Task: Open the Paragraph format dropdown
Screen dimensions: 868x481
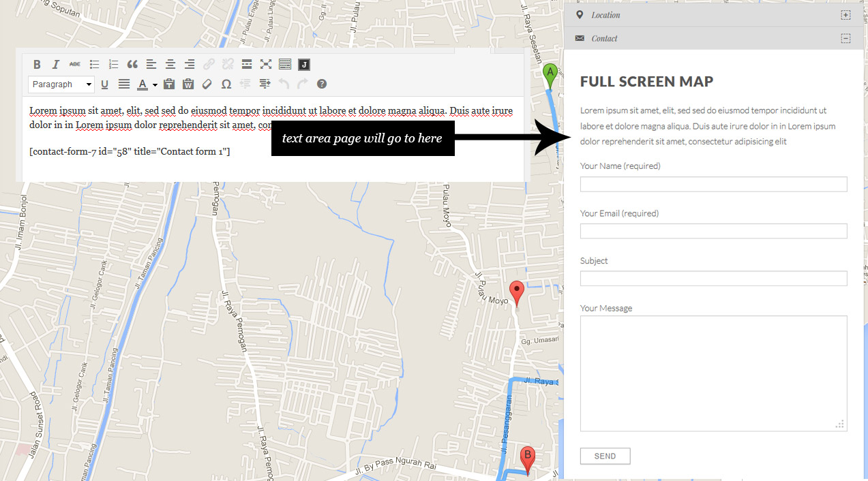Action: [61, 84]
